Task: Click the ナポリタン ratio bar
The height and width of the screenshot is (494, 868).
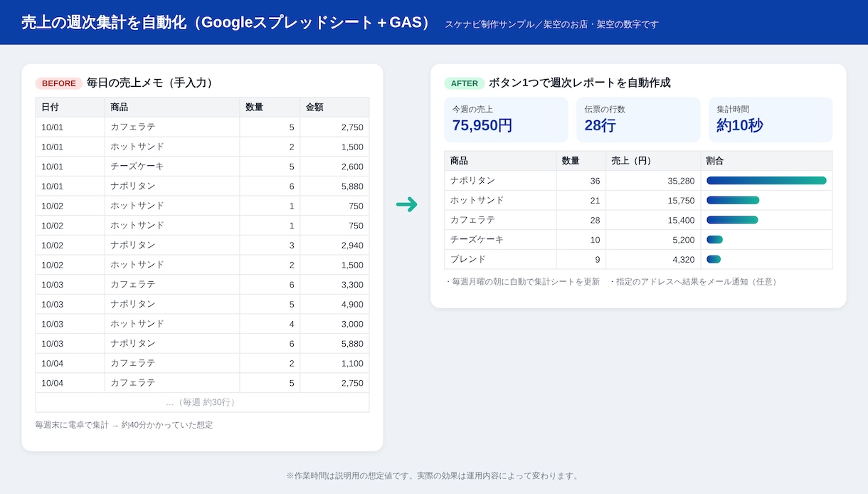Action: coord(766,181)
